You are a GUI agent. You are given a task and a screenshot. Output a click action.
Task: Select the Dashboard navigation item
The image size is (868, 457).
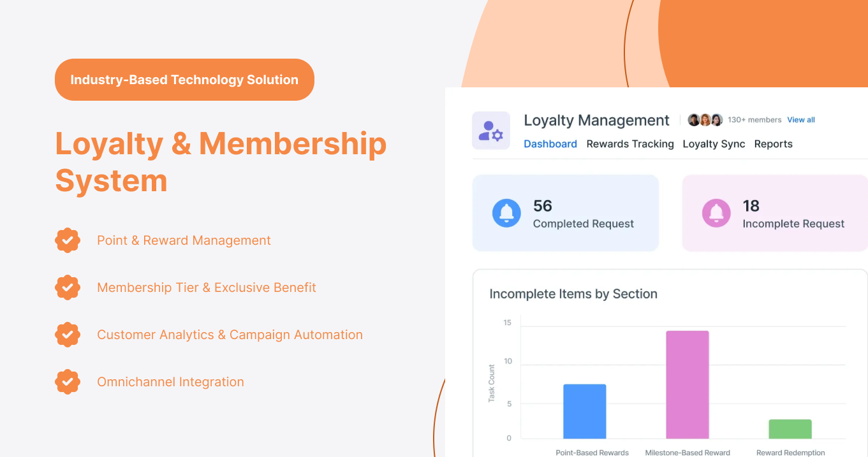pos(550,143)
